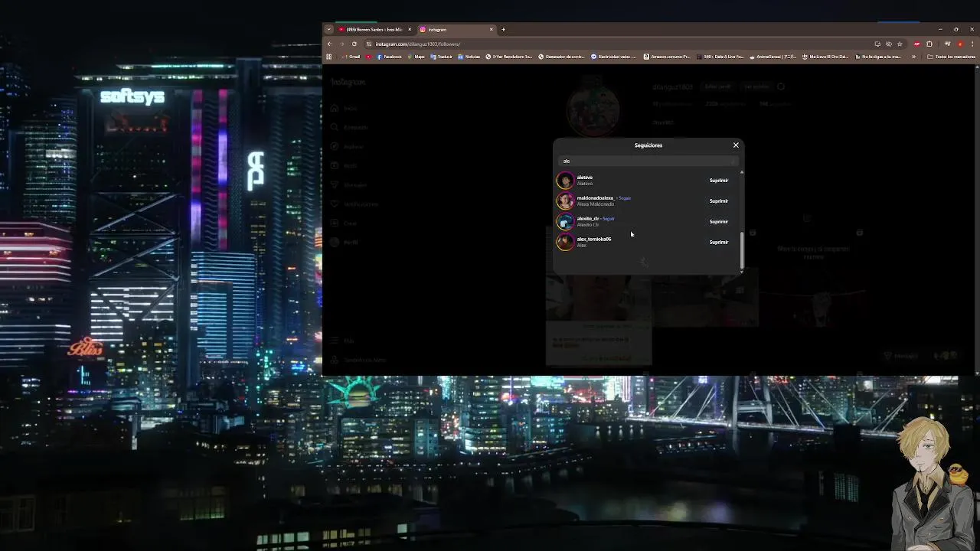The height and width of the screenshot is (551, 980).
Task: Open maldonadoalexa_ profile picture
Action: pos(565,201)
